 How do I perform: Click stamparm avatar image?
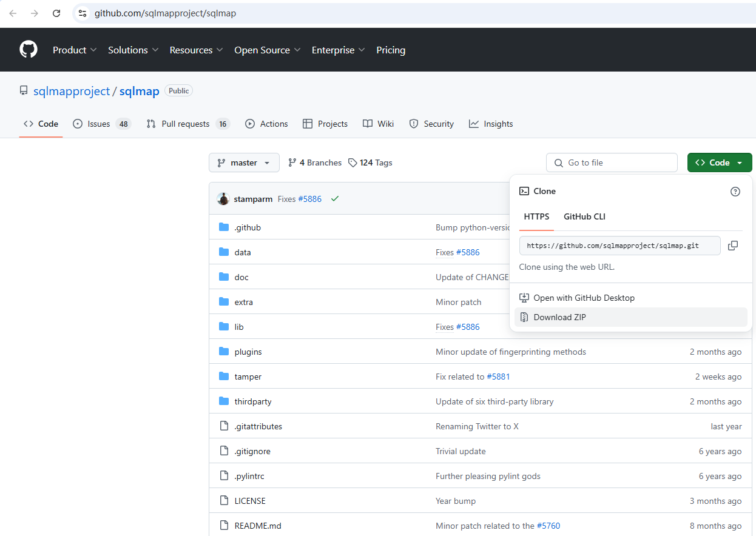[x=223, y=199]
